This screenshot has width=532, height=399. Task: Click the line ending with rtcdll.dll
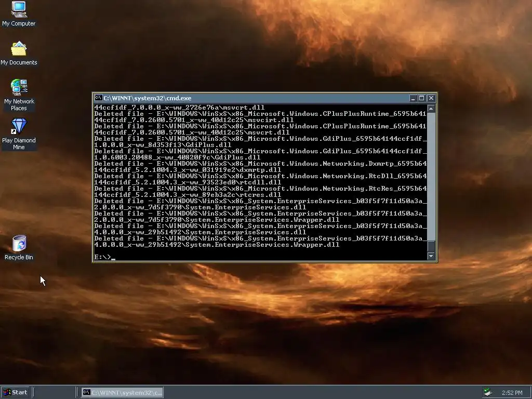click(x=188, y=182)
